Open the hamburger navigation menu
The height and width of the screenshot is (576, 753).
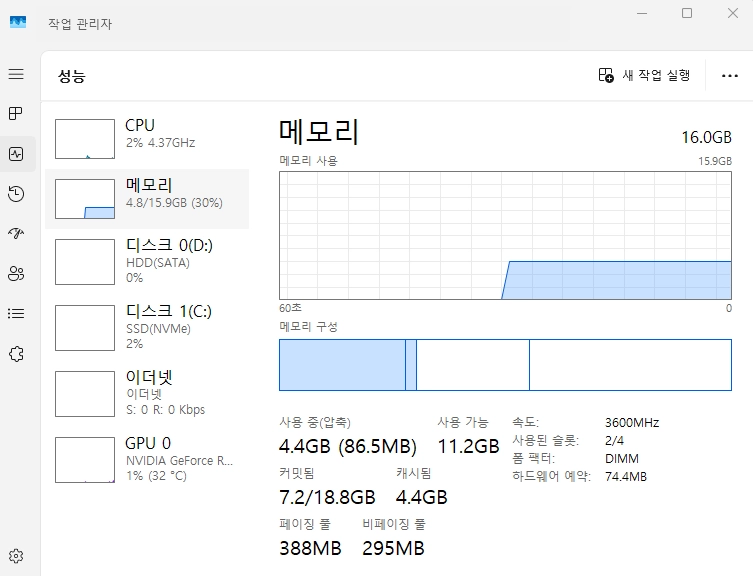click(16, 74)
